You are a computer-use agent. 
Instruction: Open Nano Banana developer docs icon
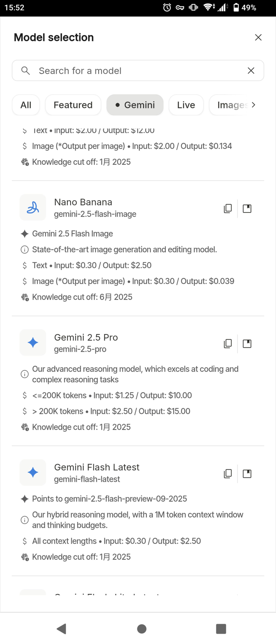click(247, 208)
